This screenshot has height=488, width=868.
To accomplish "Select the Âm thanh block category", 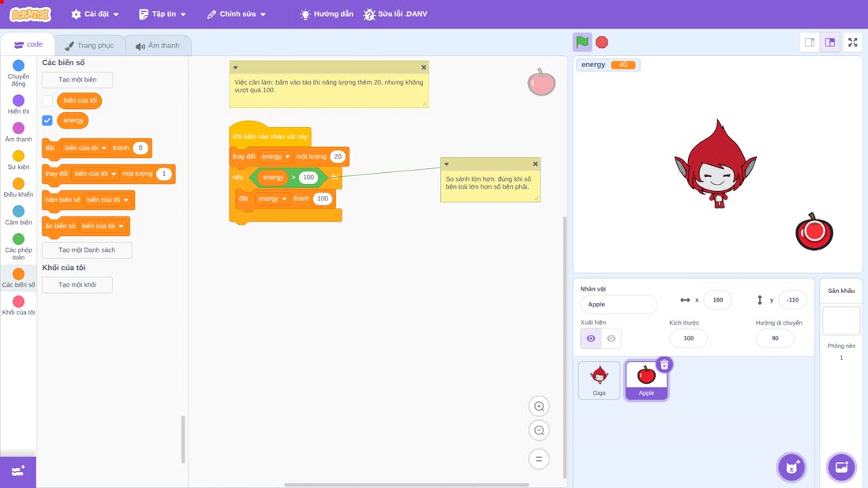I will [x=18, y=133].
